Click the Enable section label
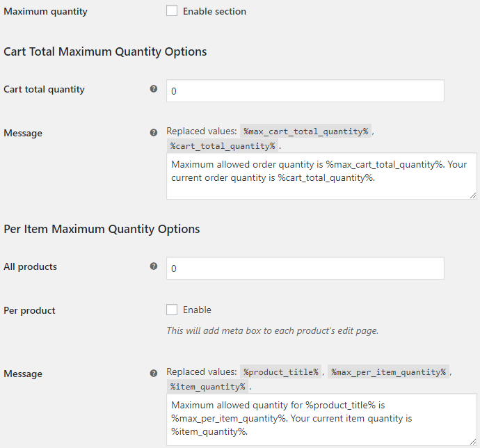This screenshot has width=480, height=448. coord(214,11)
